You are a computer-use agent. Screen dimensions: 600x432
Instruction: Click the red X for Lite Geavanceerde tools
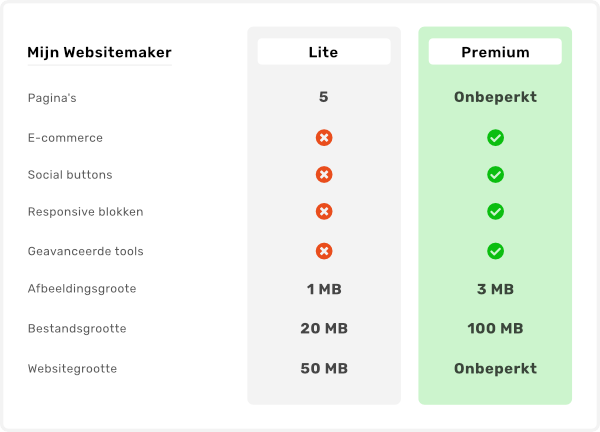(324, 251)
